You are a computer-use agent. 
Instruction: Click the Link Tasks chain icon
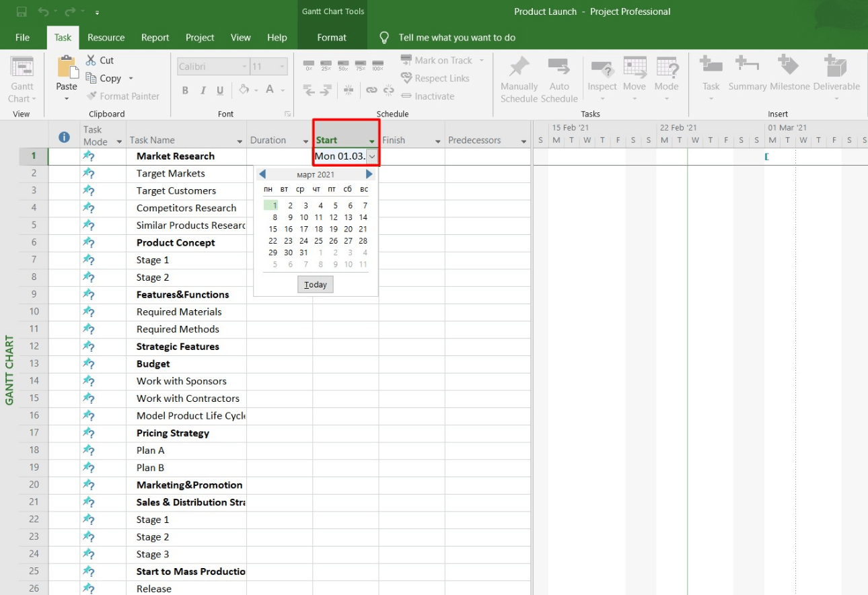tap(371, 90)
